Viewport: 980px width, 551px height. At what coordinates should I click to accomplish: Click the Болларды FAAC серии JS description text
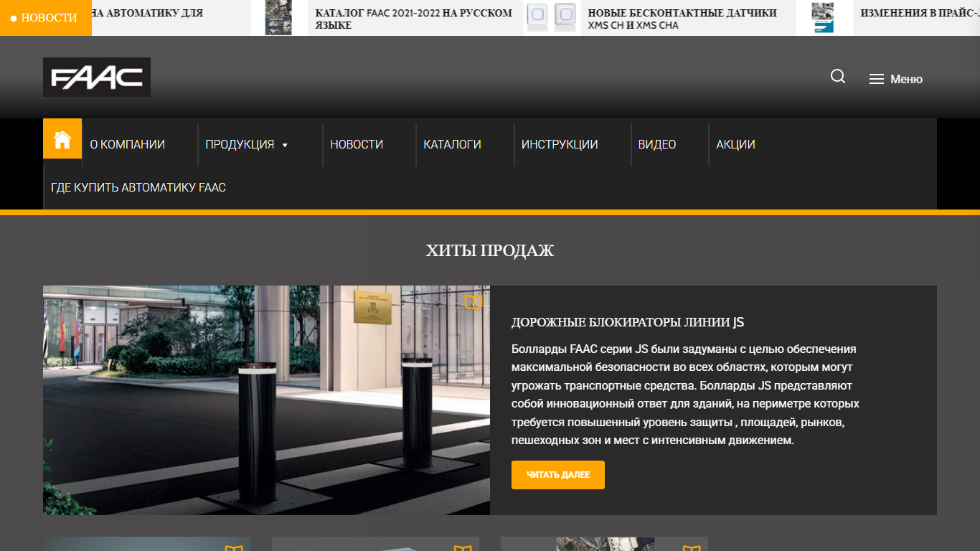pos(685,395)
